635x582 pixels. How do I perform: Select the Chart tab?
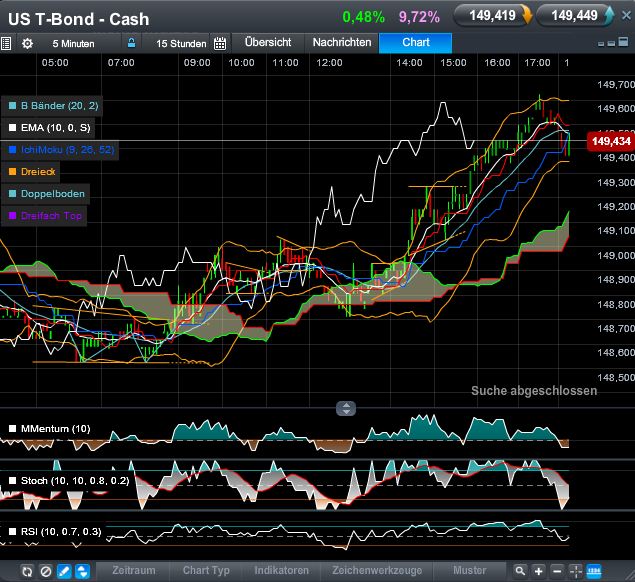pos(416,42)
